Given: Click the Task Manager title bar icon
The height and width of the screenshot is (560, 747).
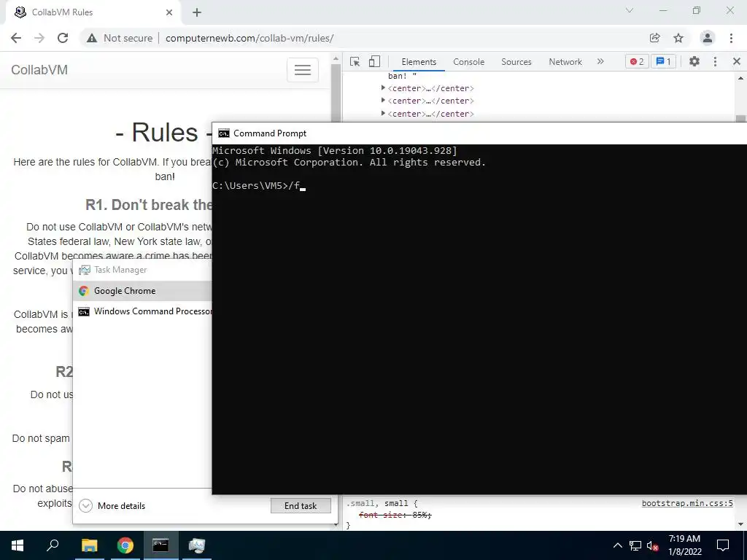Looking at the screenshot, I should [85, 270].
